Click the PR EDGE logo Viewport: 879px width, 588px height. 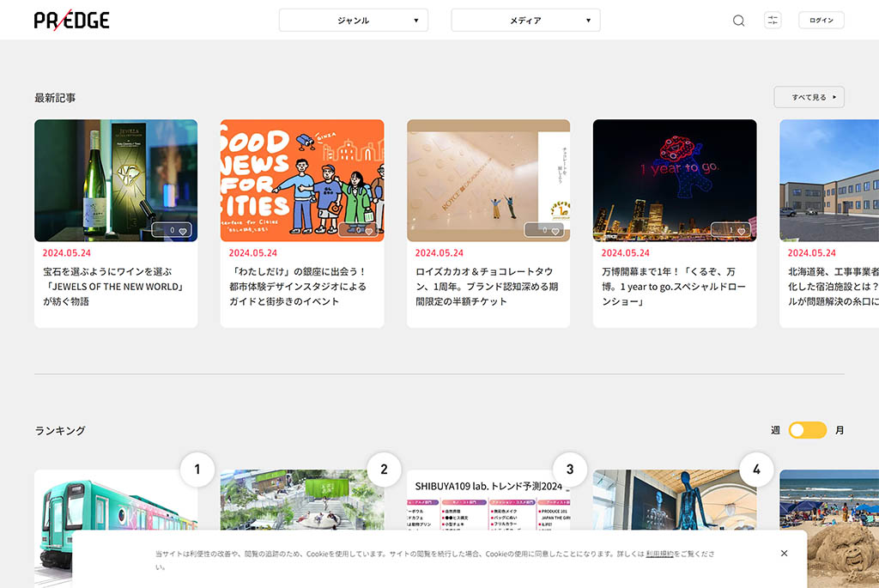click(x=72, y=21)
